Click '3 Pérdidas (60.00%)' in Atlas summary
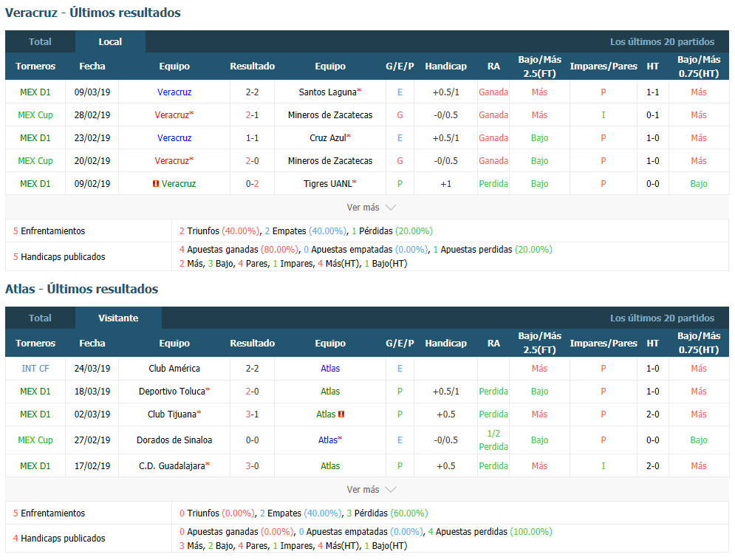 [387, 513]
